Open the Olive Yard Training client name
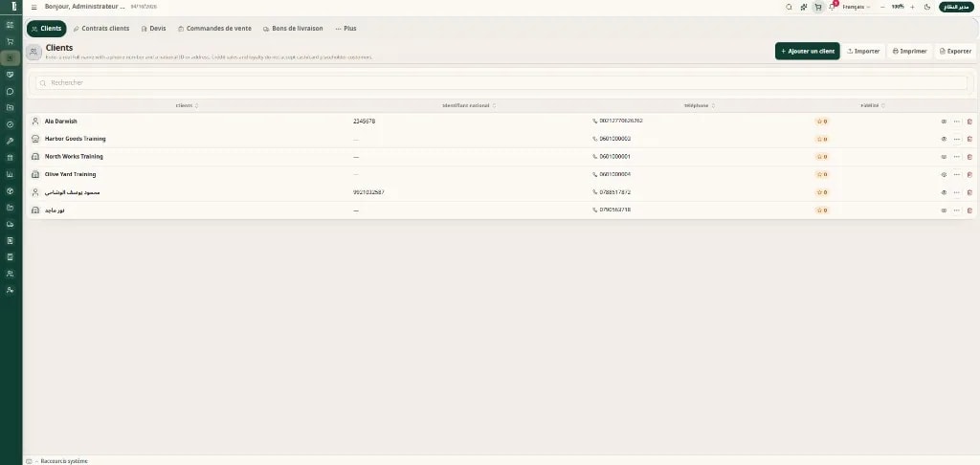The image size is (980, 465). tap(70, 174)
